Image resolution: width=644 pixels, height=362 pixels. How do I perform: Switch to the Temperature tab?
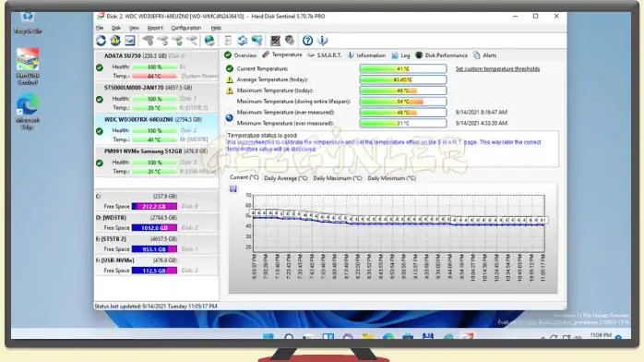pos(282,54)
